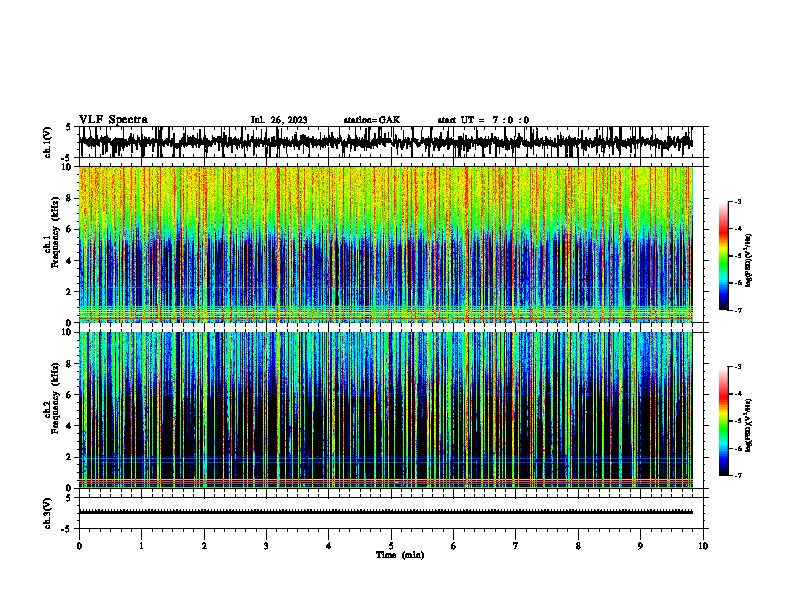Screen dimensions: 792x612
Task: Click the ch.1(V) waveform axis label
Action: pyautogui.click(x=48, y=142)
